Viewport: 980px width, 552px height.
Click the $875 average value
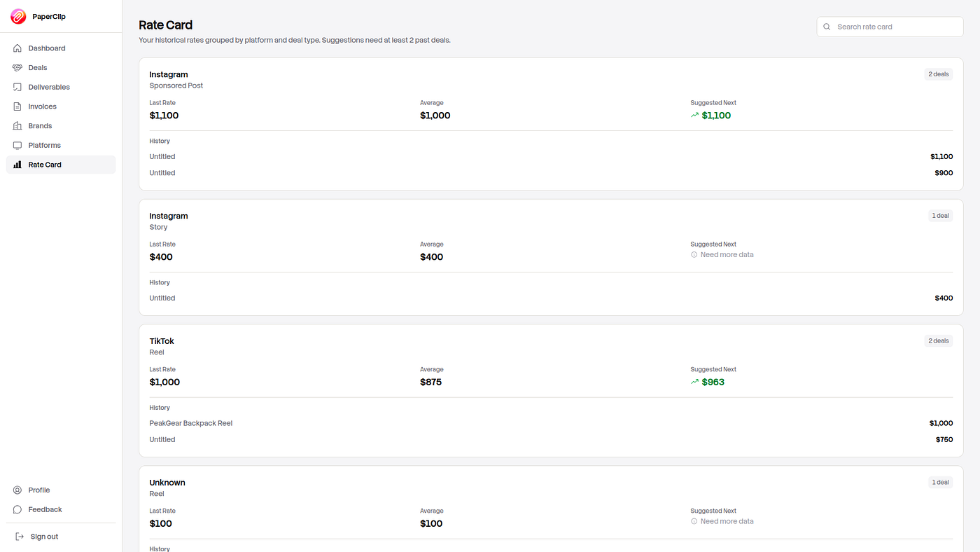pos(431,382)
